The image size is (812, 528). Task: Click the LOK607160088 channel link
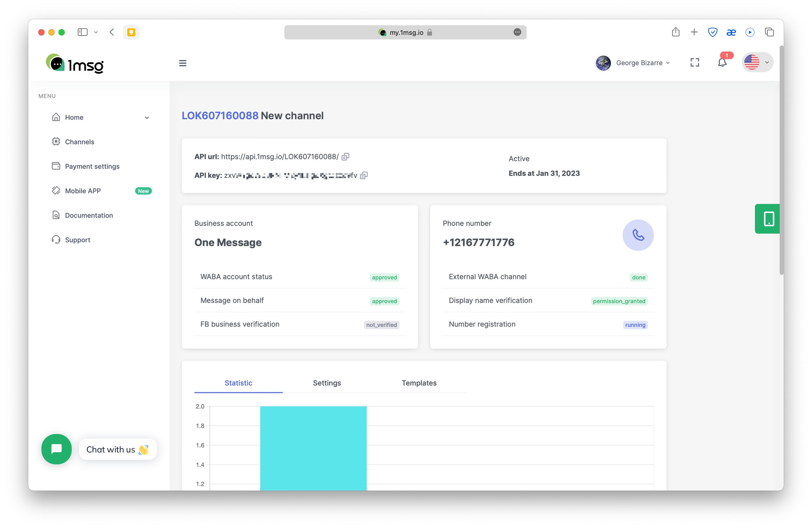pos(220,116)
